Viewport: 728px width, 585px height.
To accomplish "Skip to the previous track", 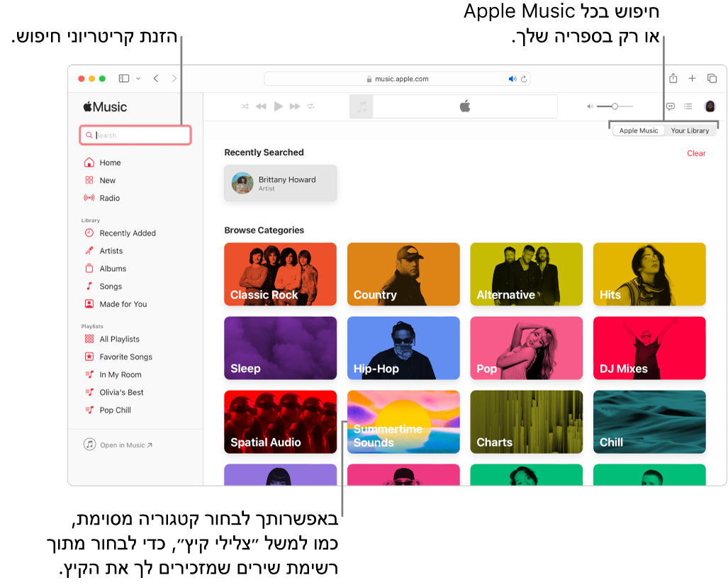I will [261, 106].
